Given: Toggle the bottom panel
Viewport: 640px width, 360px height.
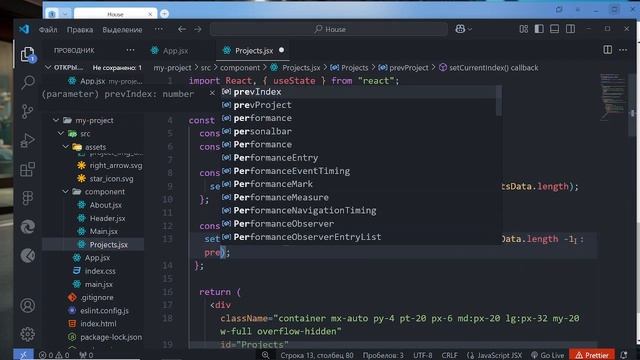Looking at the screenshot, I should (554, 29).
